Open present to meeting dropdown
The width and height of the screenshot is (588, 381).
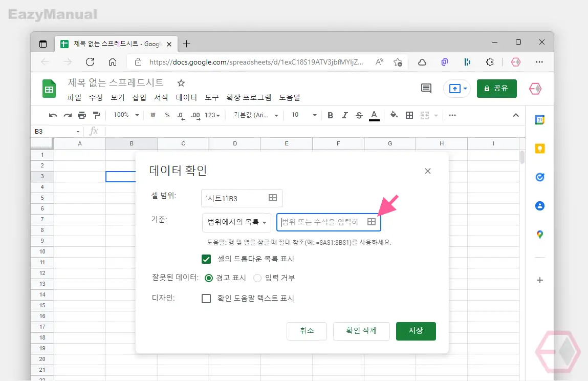point(465,89)
